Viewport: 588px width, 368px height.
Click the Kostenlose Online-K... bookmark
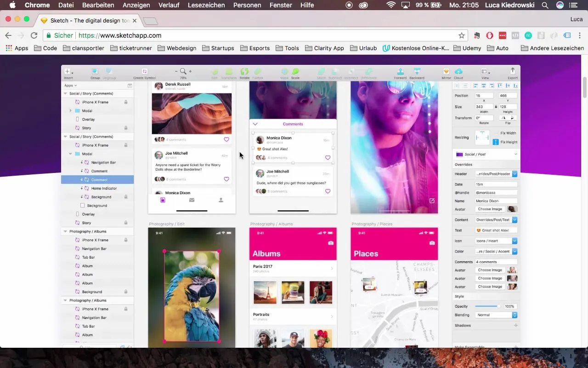pos(416,48)
